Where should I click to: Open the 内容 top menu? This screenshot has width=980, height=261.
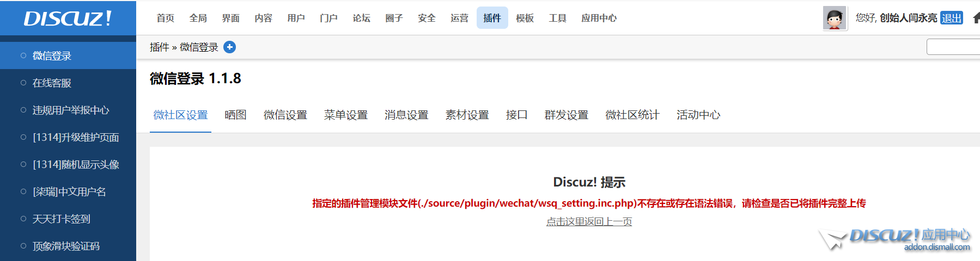[x=264, y=18]
